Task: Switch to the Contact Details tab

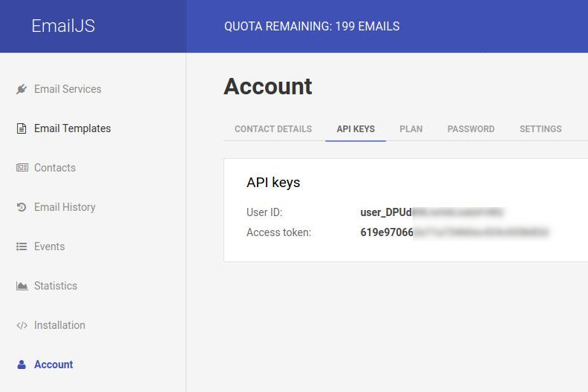Action: tap(273, 129)
